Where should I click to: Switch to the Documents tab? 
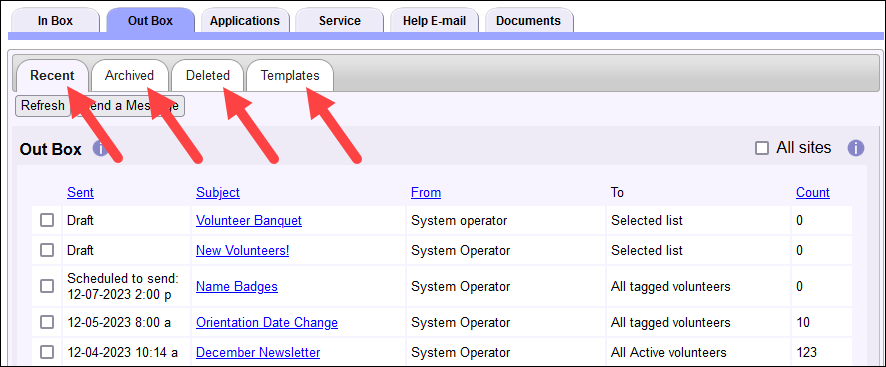[529, 21]
